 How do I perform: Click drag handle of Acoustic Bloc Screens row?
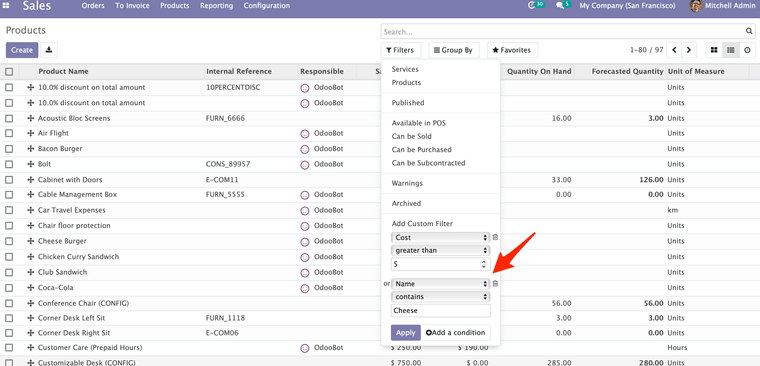31,118
